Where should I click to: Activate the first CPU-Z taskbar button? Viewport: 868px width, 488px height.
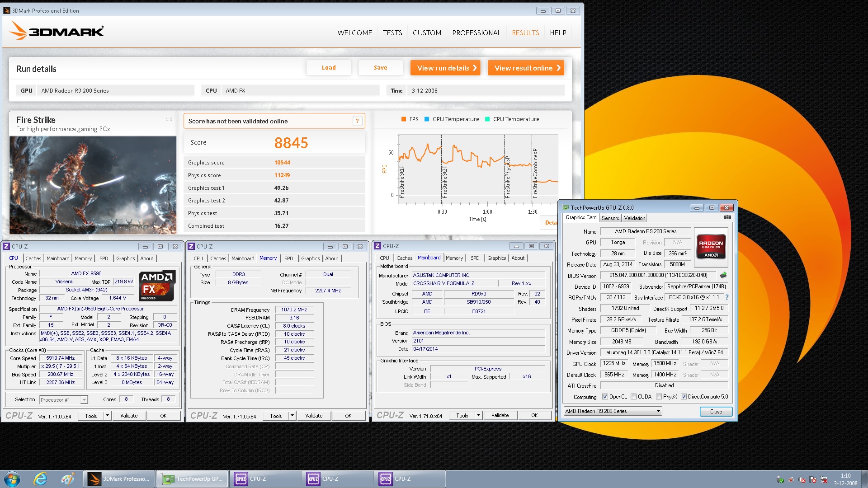tap(265, 479)
